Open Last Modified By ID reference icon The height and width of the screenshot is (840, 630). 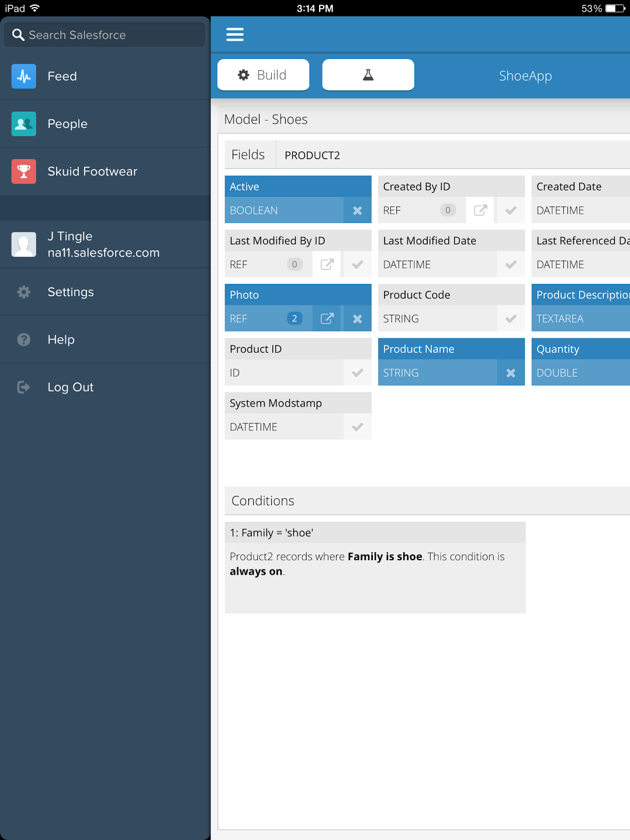click(x=327, y=265)
